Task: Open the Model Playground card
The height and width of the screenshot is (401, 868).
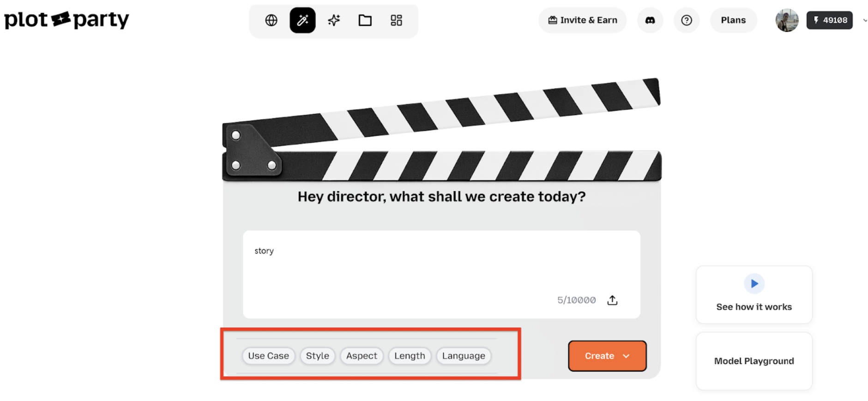Action: click(x=754, y=361)
